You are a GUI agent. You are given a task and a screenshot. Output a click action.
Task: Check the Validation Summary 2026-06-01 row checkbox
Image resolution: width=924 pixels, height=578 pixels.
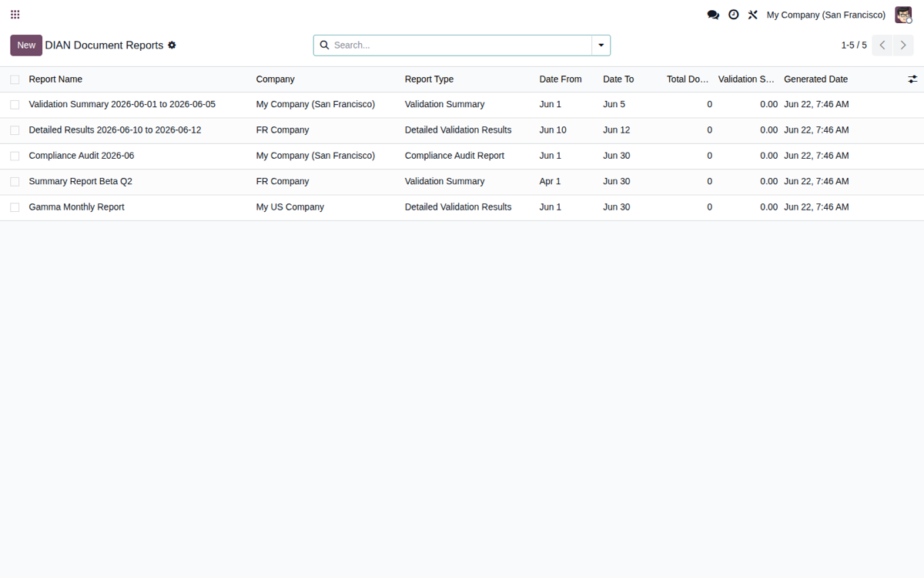point(15,105)
